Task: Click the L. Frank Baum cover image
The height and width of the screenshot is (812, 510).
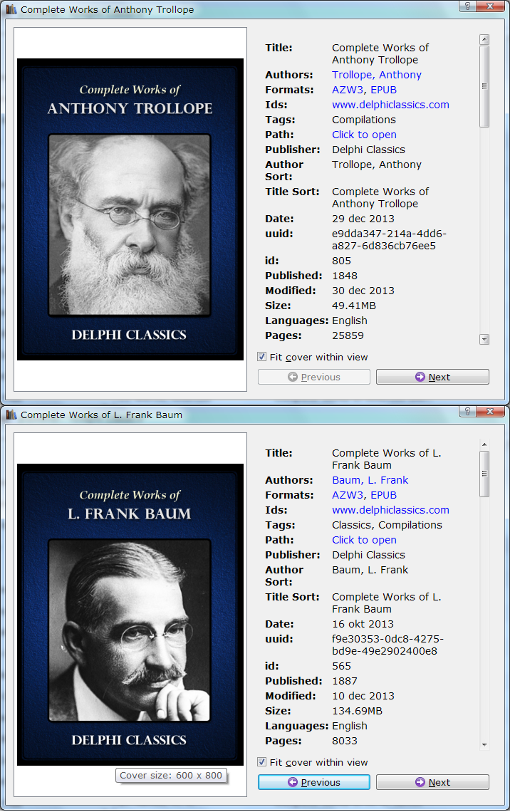Action: pyautogui.click(x=130, y=615)
